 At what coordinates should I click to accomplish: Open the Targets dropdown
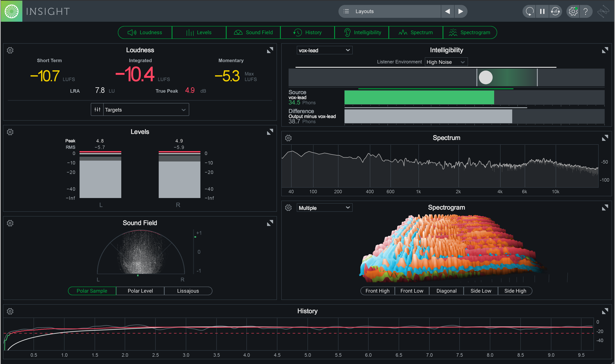click(146, 109)
